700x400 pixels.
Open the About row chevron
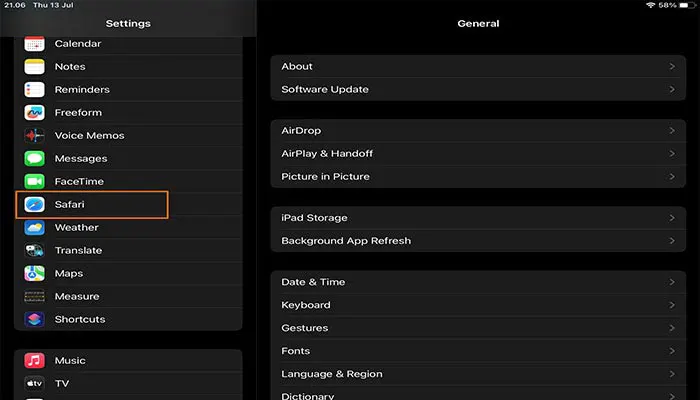[672, 67]
